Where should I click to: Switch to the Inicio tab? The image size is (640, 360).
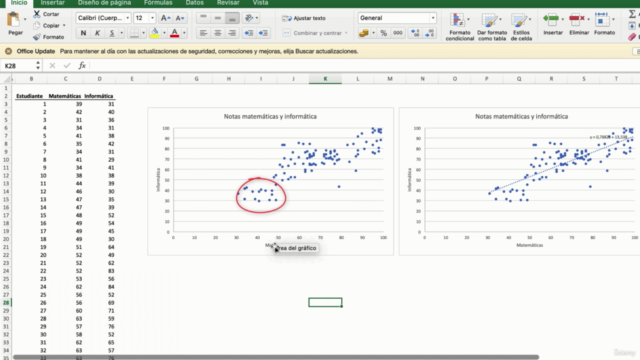coord(19,3)
